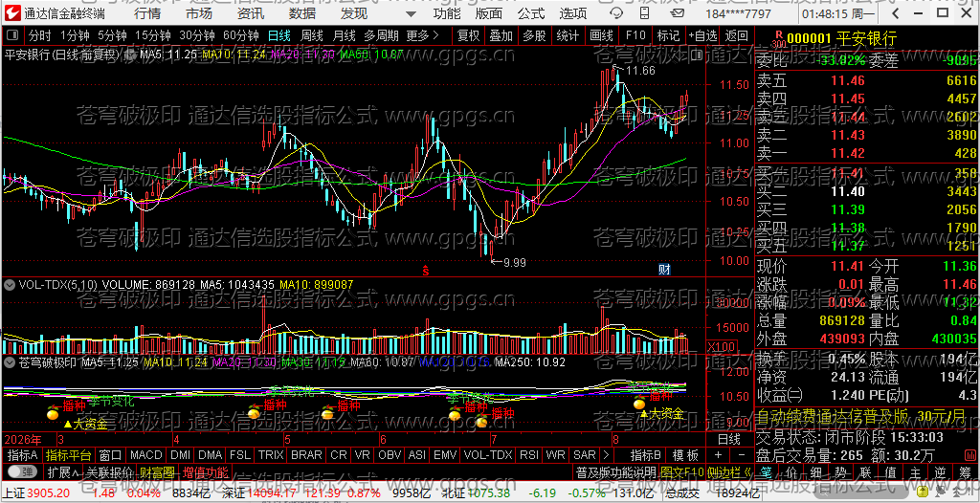Screen dimensions: 980x503
Task: Click the back arrow next to the clock
Action: [896, 13]
